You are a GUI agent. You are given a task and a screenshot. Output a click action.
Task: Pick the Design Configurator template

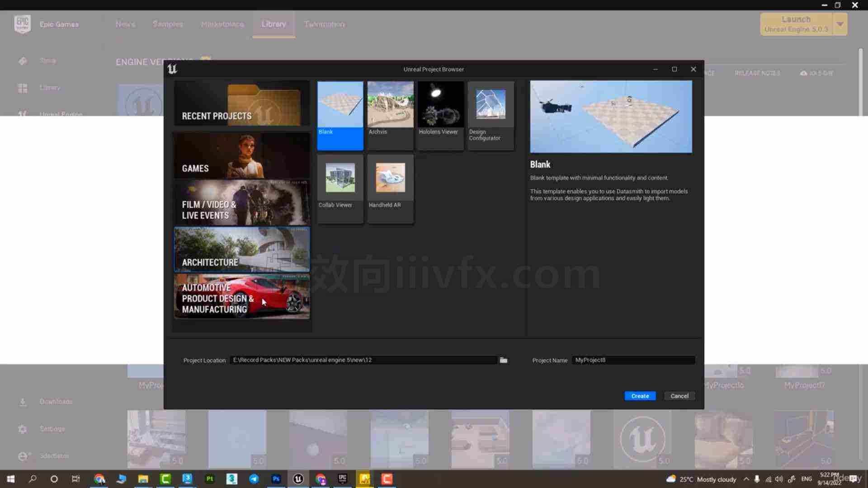click(491, 115)
